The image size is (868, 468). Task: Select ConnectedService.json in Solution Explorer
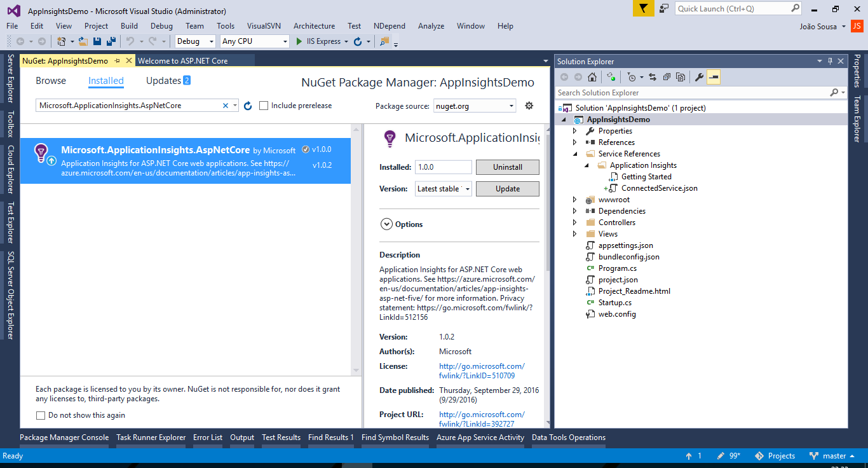click(x=660, y=188)
